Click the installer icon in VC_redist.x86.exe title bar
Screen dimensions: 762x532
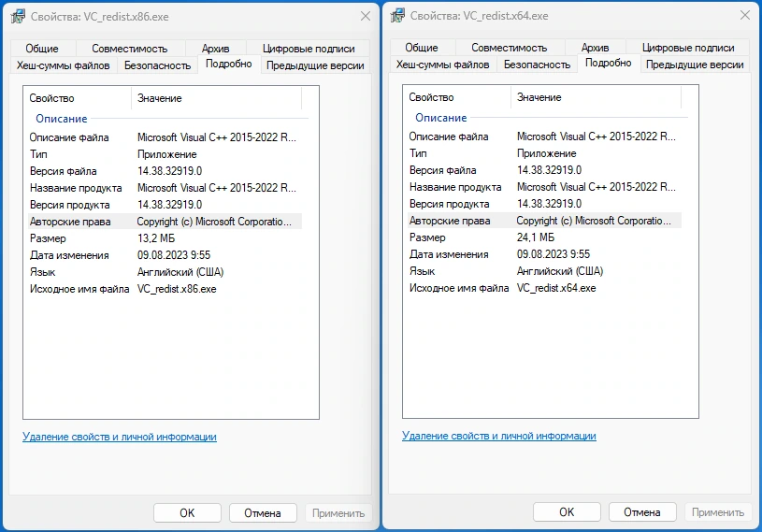[18, 17]
